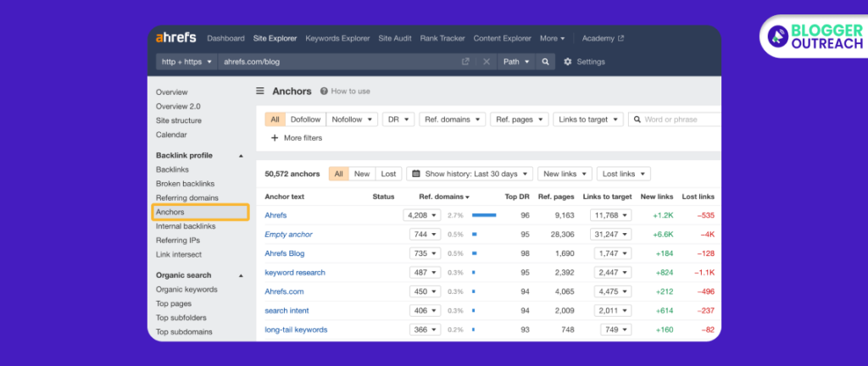Open Link intersect in the sidebar
Image resolution: width=868 pixels, height=366 pixels.
(x=179, y=254)
